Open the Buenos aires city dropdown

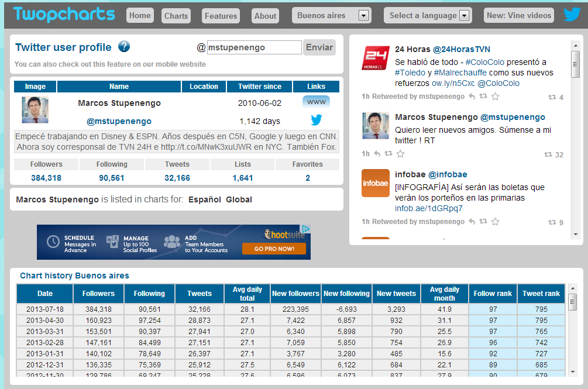click(x=332, y=15)
